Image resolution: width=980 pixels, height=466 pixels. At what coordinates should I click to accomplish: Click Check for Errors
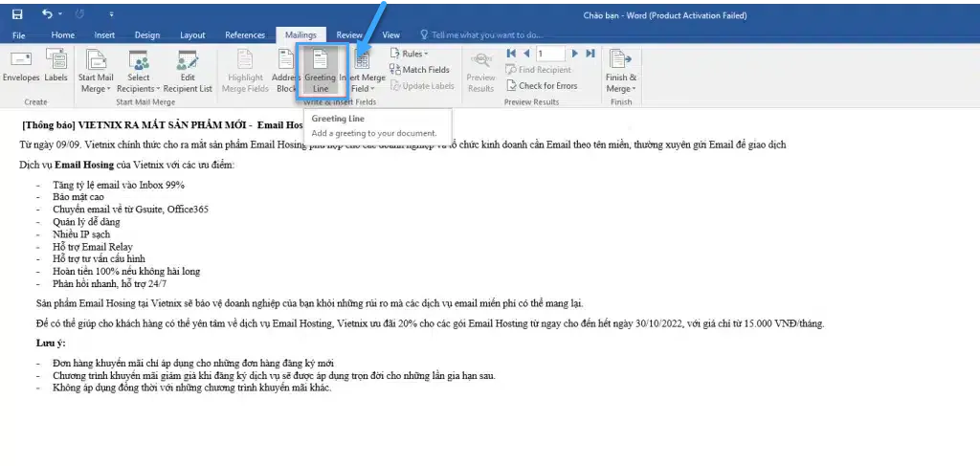coord(542,86)
